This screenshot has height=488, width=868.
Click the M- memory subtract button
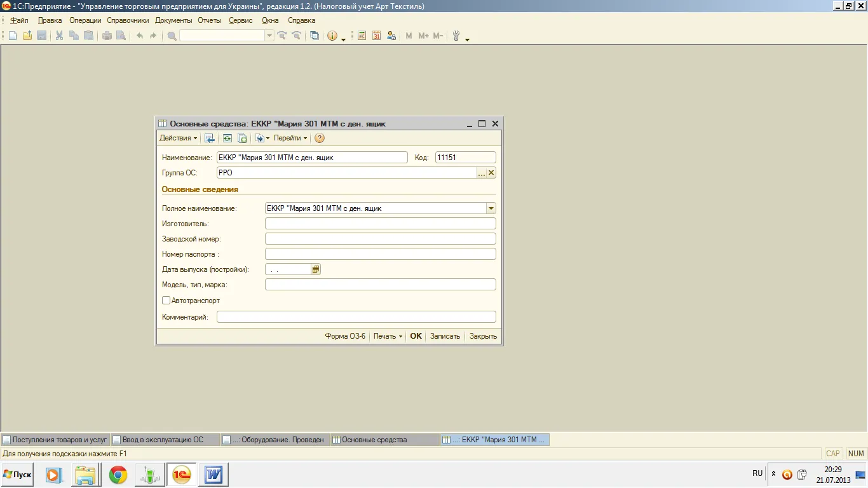[438, 36]
